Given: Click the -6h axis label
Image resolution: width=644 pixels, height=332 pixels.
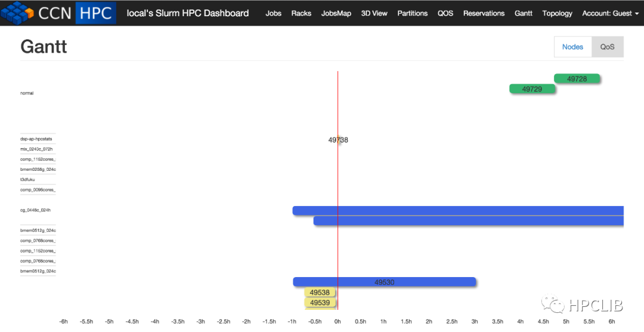Looking at the screenshot, I should (64, 321).
